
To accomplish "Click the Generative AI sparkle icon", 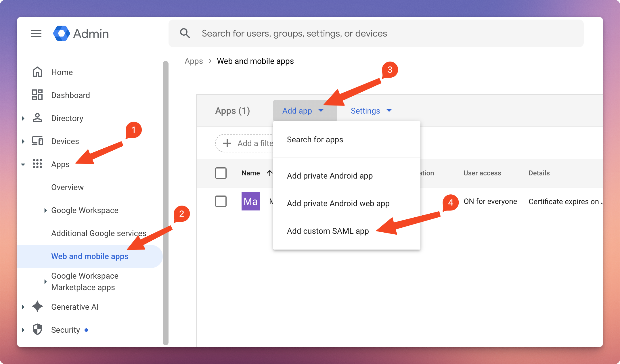I will [x=37, y=306].
